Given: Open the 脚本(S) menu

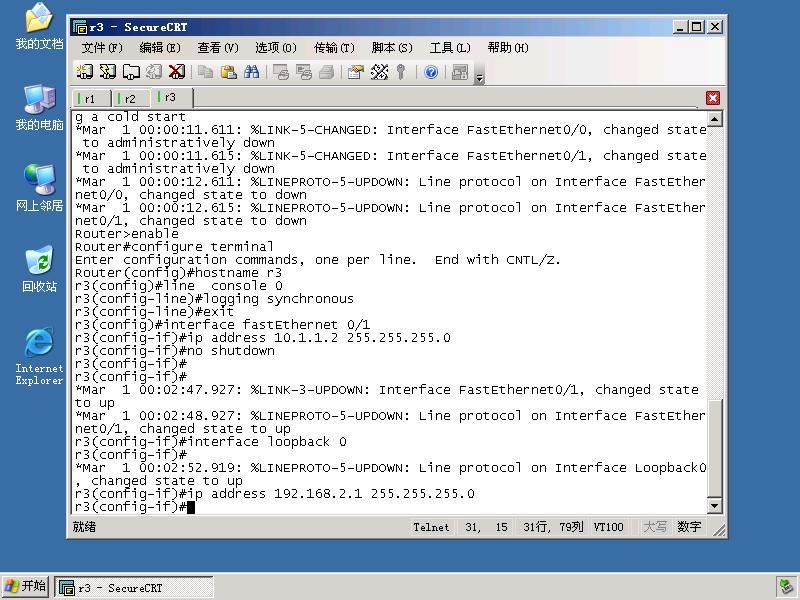Looking at the screenshot, I should (x=392, y=48).
